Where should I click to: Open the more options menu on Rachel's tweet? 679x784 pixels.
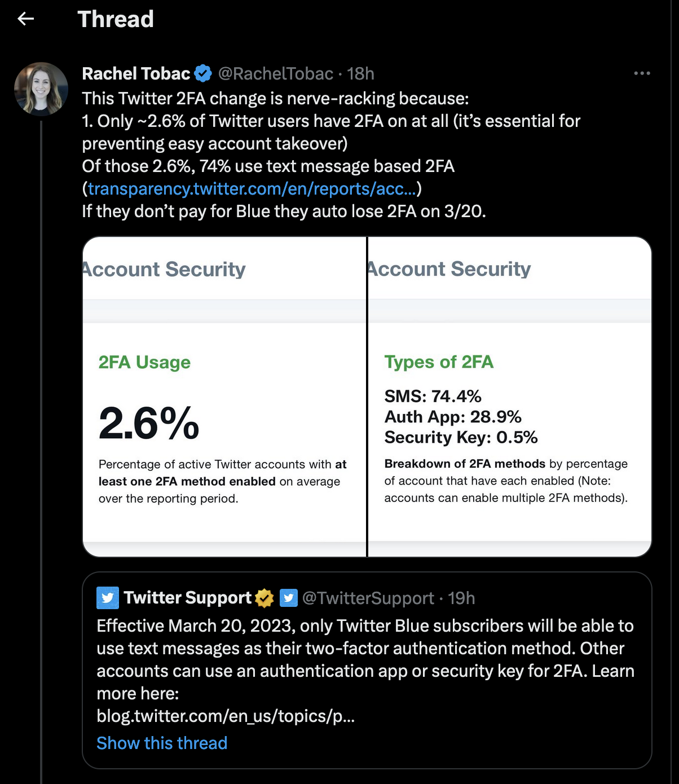(642, 72)
